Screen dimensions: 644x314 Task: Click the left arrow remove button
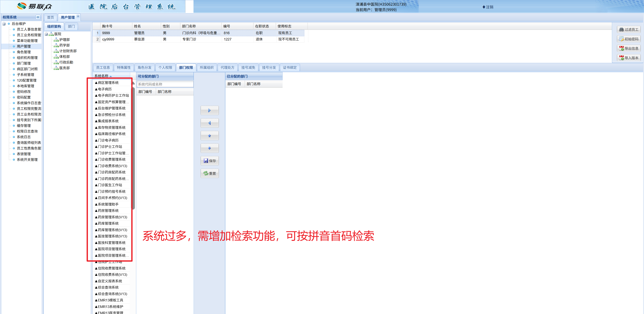point(209,123)
